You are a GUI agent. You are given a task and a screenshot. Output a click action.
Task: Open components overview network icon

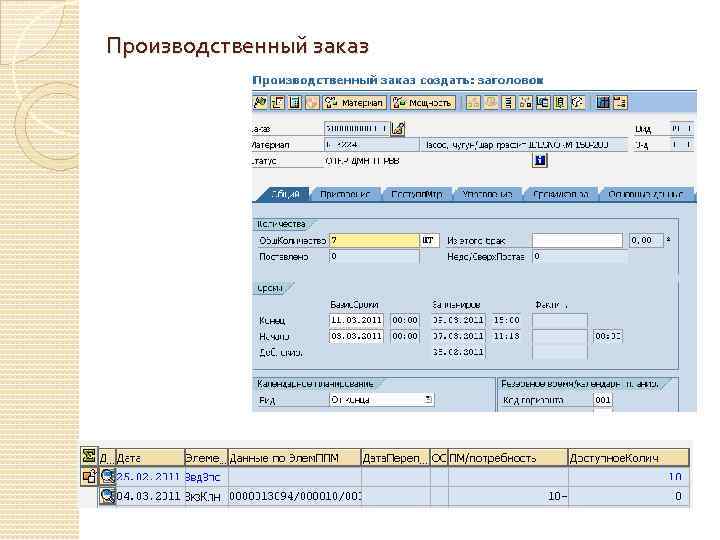point(525,102)
